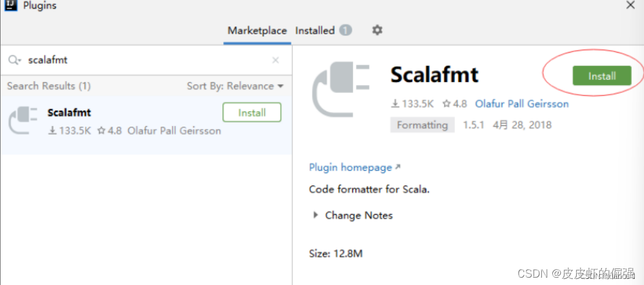Viewport: 644px width, 285px height.
Task: Install Scalafmt from the search results list
Action: [252, 113]
